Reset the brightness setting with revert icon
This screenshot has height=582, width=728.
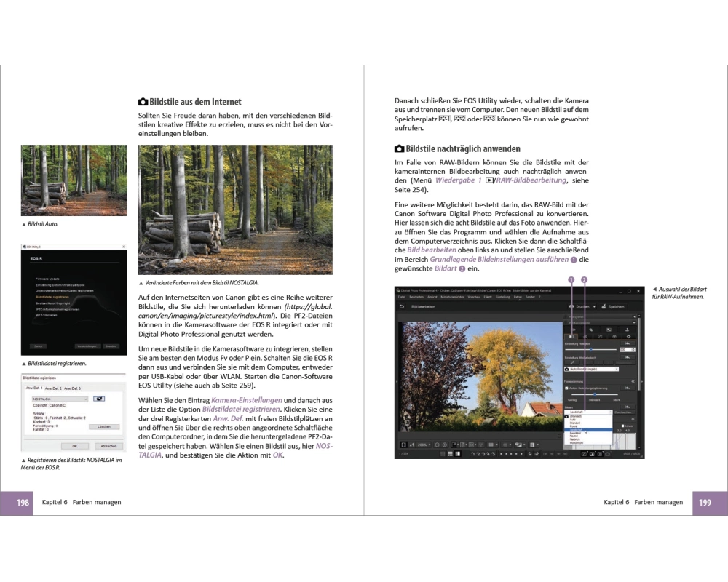[628, 344]
